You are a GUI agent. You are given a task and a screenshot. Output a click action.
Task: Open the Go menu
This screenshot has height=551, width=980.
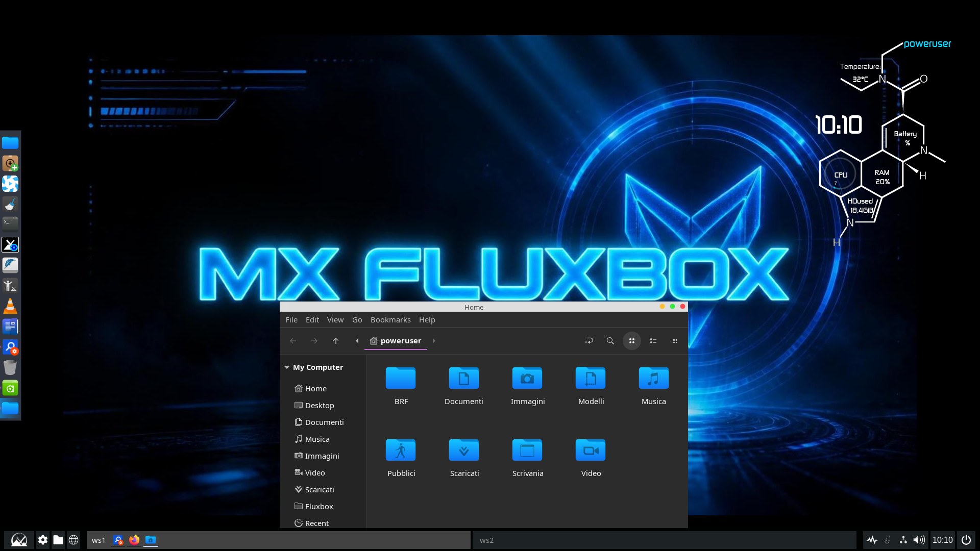357,320
